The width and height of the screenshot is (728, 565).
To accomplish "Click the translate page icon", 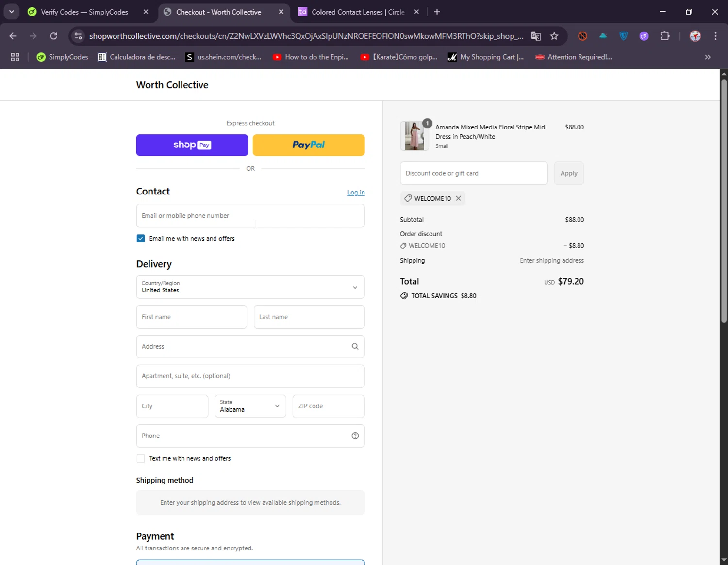I will click(x=536, y=36).
